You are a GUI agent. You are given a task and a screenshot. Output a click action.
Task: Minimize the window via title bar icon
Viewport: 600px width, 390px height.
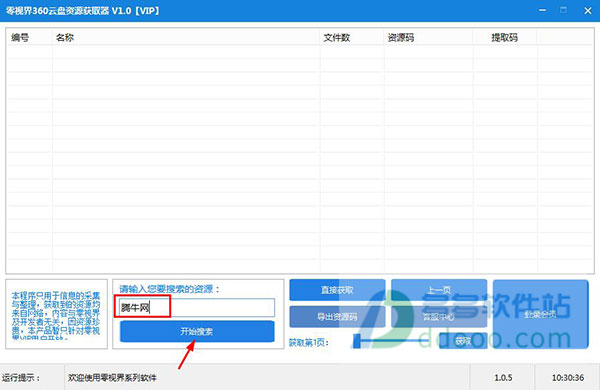click(542, 10)
